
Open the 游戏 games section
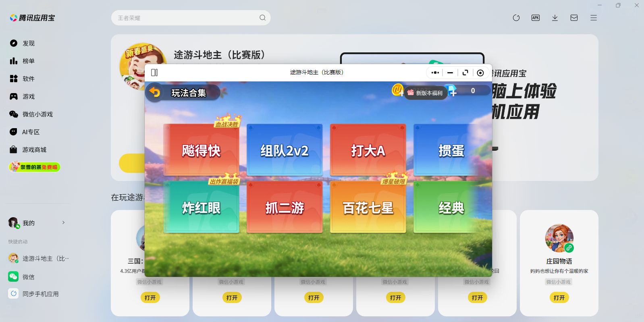point(23,96)
